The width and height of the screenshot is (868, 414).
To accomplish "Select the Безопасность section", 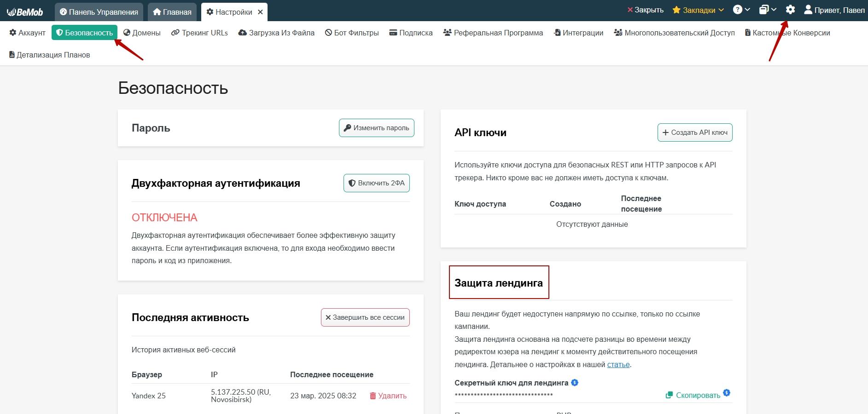I will [84, 33].
